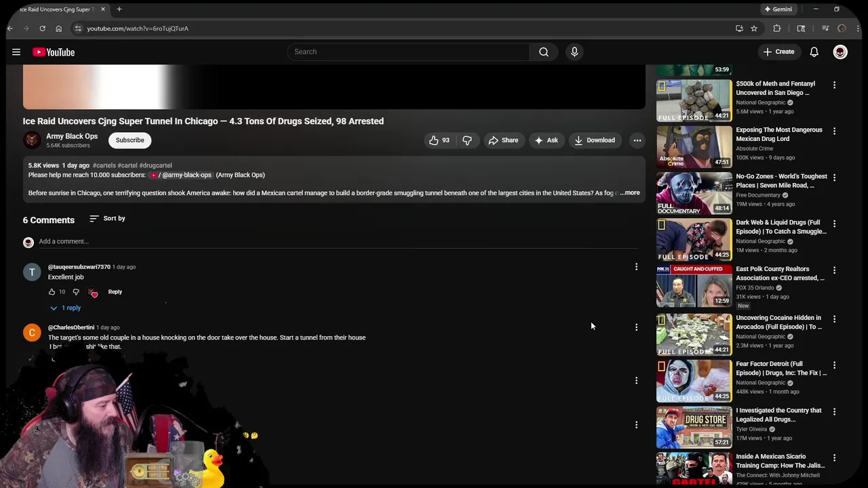Reload the page

click(x=42, y=28)
